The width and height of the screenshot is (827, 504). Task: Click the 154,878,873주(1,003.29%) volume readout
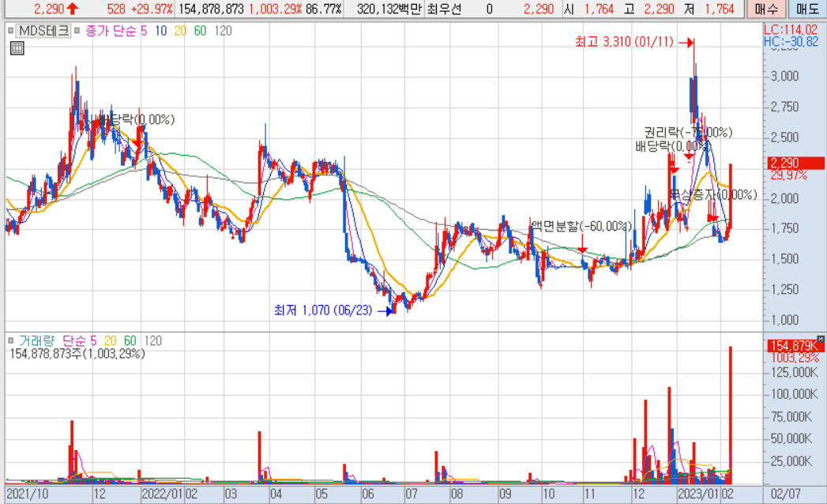click(x=77, y=354)
